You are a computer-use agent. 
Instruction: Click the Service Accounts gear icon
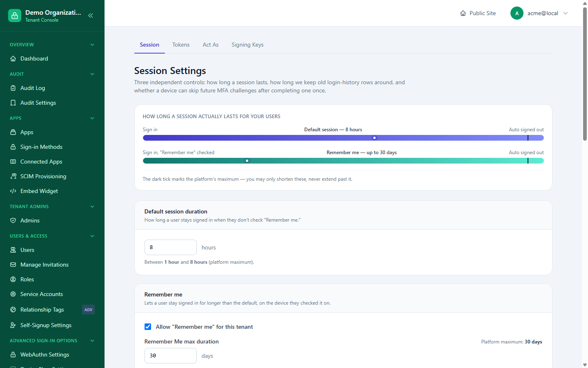(x=13, y=294)
